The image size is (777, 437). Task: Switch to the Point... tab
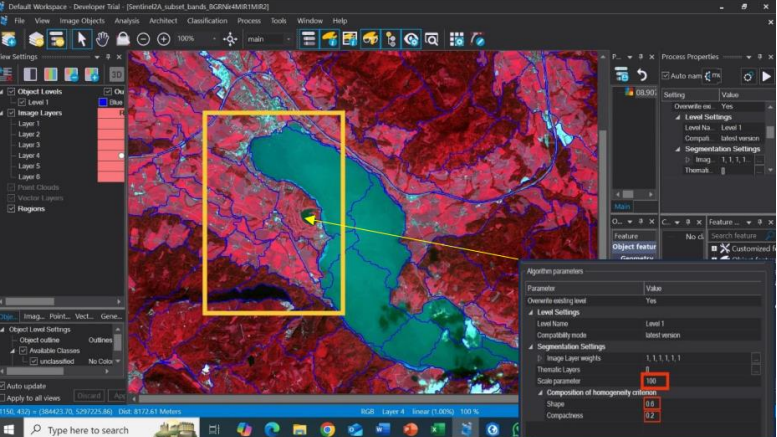59,316
